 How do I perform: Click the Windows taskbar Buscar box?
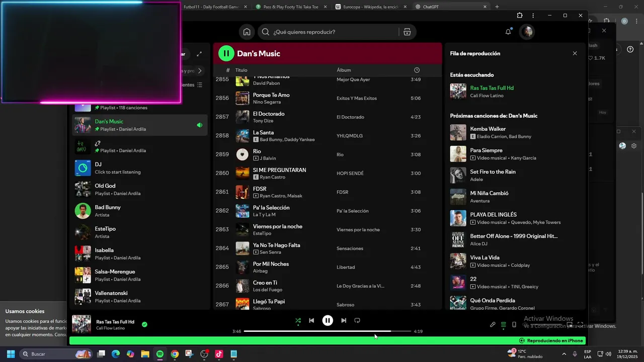click(56, 354)
